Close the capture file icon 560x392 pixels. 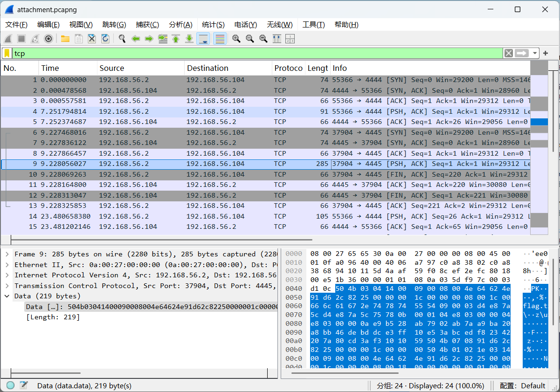click(92, 39)
